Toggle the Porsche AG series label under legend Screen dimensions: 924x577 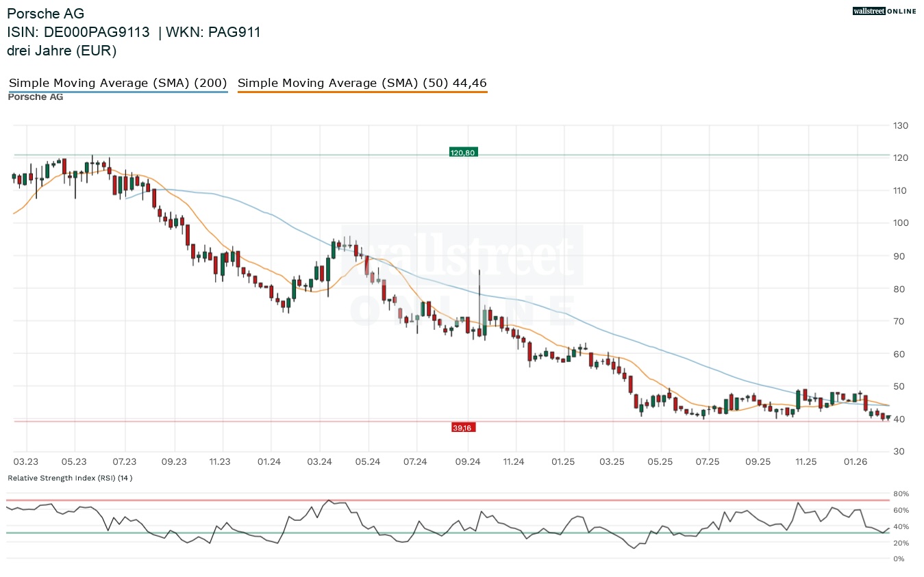tap(36, 97)
